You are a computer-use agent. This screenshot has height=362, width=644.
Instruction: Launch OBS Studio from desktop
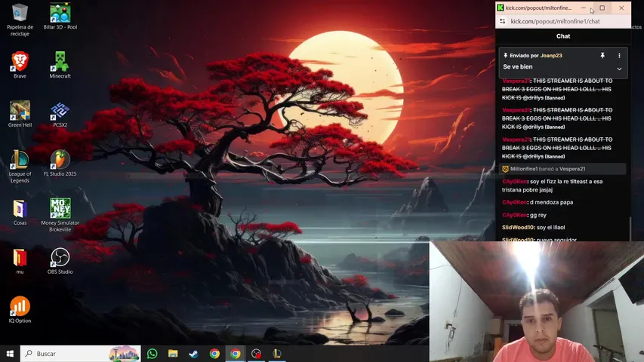coord(60,261)
